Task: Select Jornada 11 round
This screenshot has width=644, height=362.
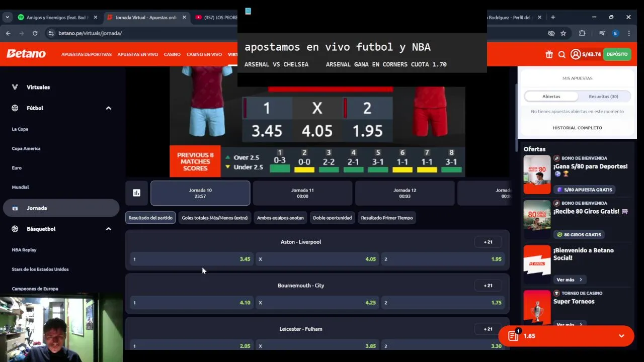Action: click(302, 193)
